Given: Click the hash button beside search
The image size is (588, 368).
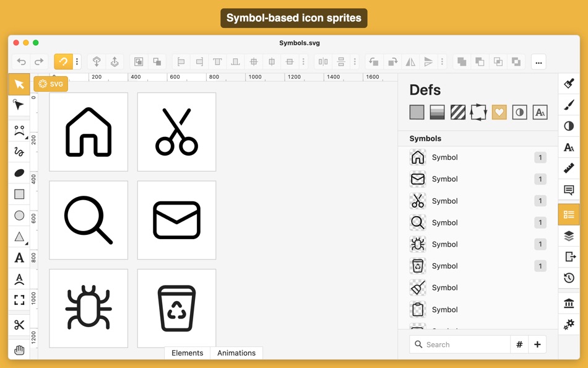Looking at the screenshot, I should (x=519, y=344).
